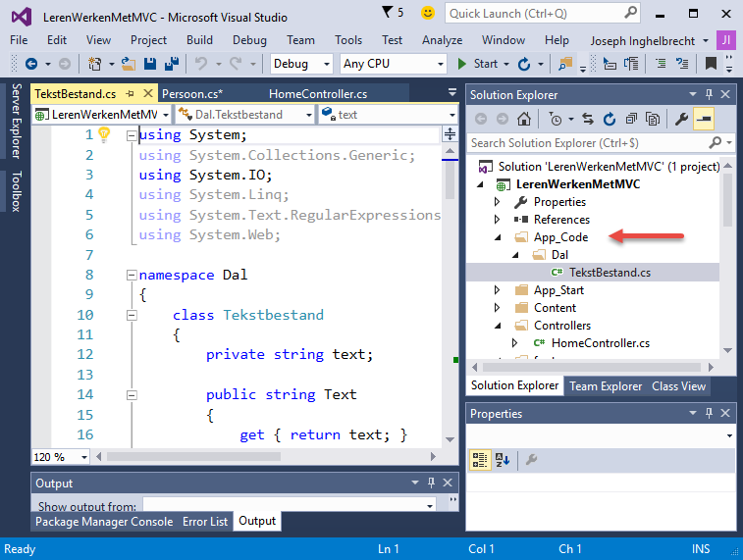Click the split editor icon above the scrollbar

coord(450,134)
